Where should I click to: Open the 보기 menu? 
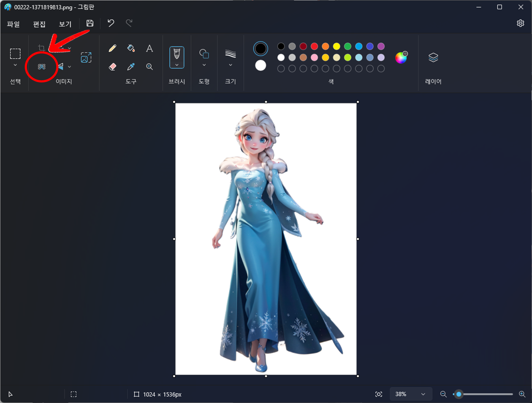click(x=65, y=24)
